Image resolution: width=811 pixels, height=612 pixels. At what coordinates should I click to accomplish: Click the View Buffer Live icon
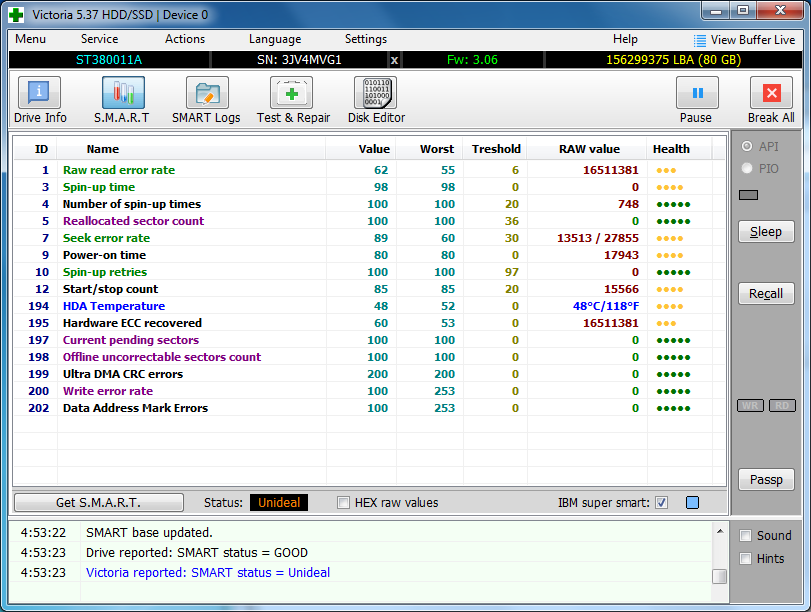point(699,40)
